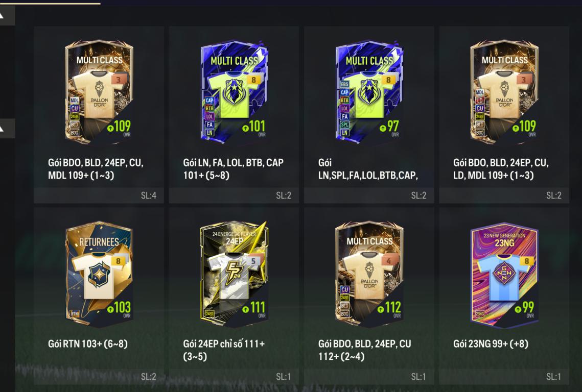Click the RTN badge on Returnees card

point(75,314)
